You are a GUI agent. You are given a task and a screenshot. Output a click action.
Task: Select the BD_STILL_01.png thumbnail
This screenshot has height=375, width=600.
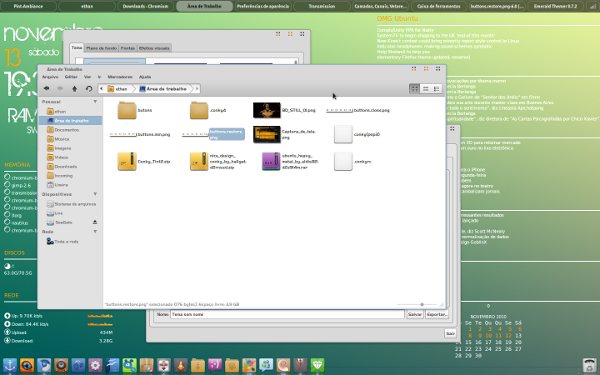[x=267, y=110]
